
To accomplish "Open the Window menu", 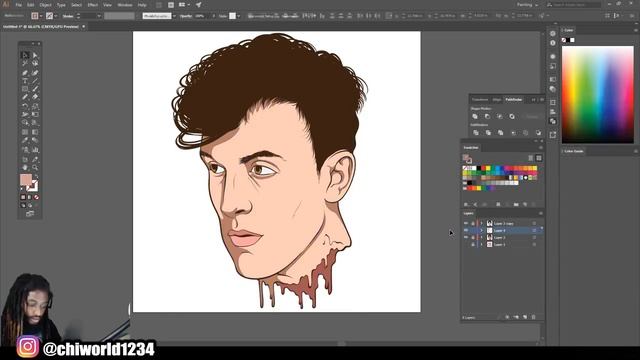I will (x=124, y=5).
